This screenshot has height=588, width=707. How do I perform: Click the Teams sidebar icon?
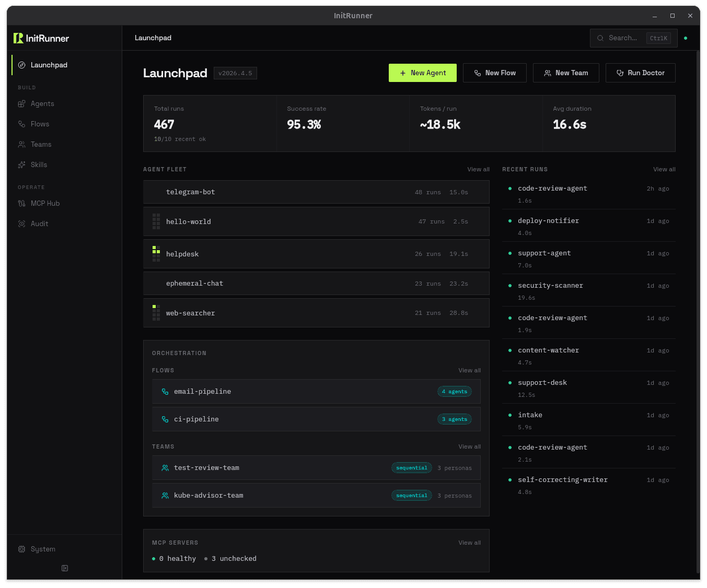coord(22,145)
